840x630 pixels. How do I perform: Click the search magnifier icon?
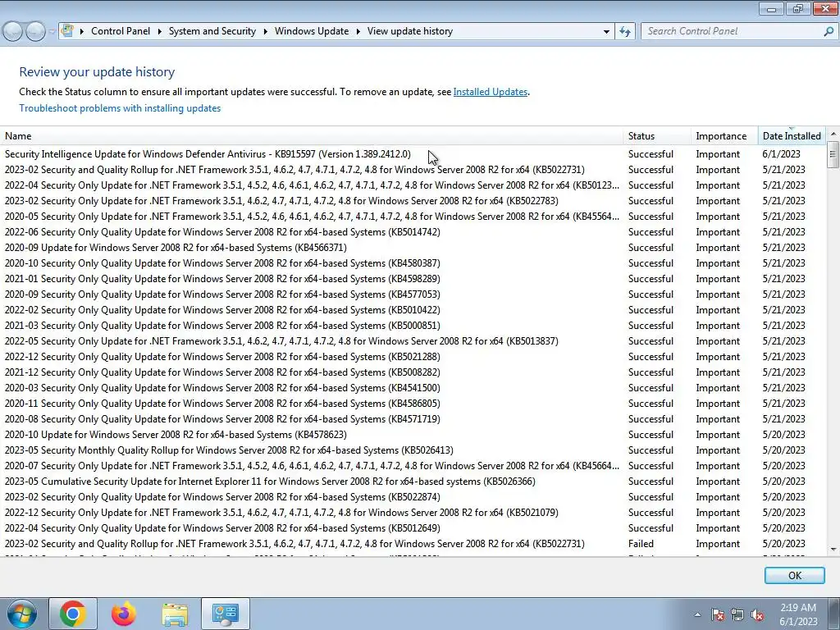[829, 31]
